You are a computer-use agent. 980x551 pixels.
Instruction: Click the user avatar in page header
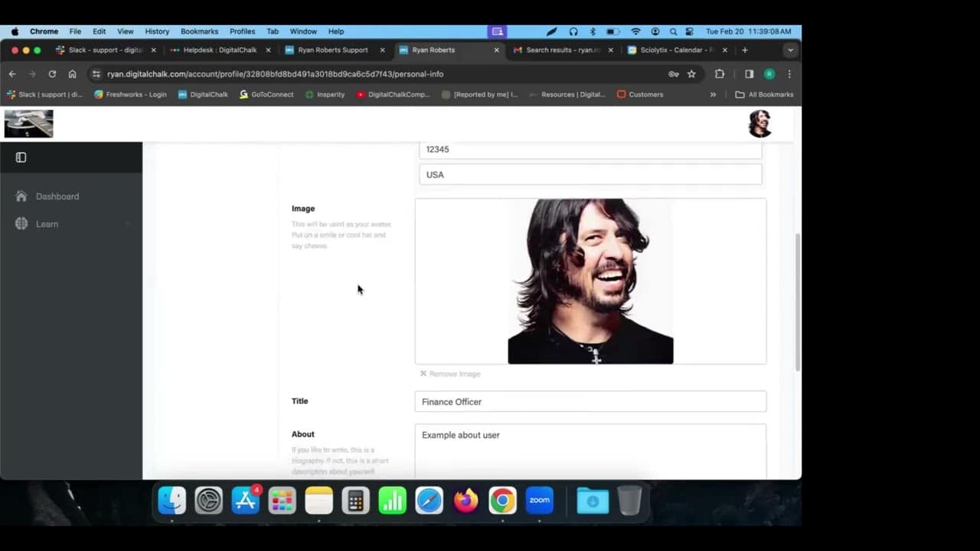coord(759,123)
